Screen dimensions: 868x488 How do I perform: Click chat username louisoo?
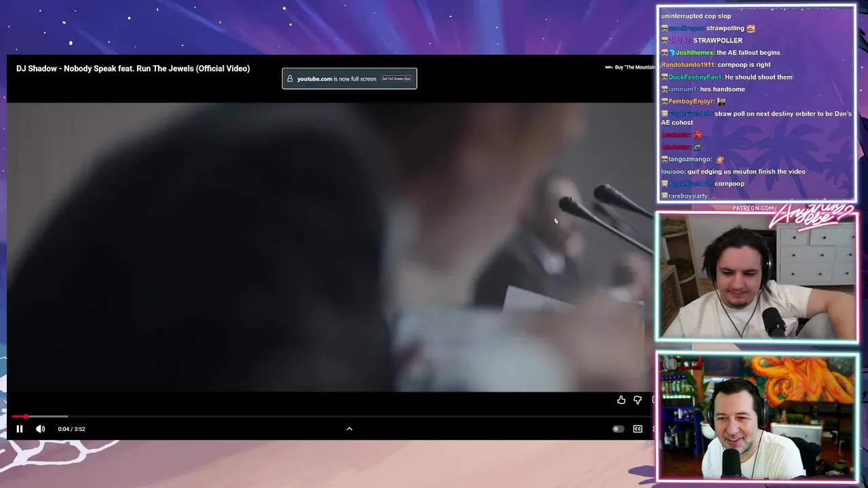click(672, 171)
